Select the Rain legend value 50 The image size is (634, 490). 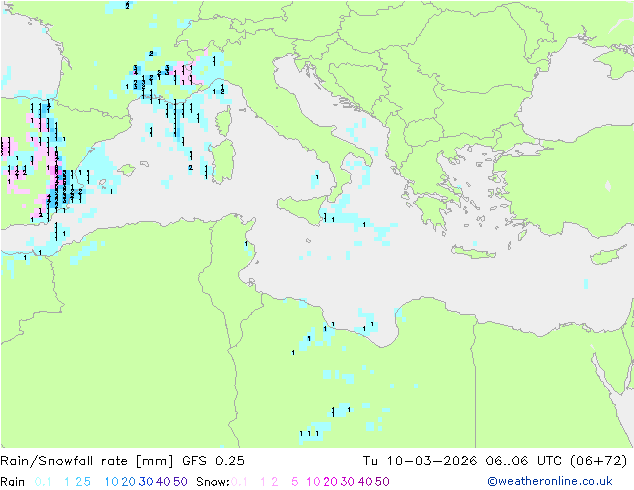(180, 482)
